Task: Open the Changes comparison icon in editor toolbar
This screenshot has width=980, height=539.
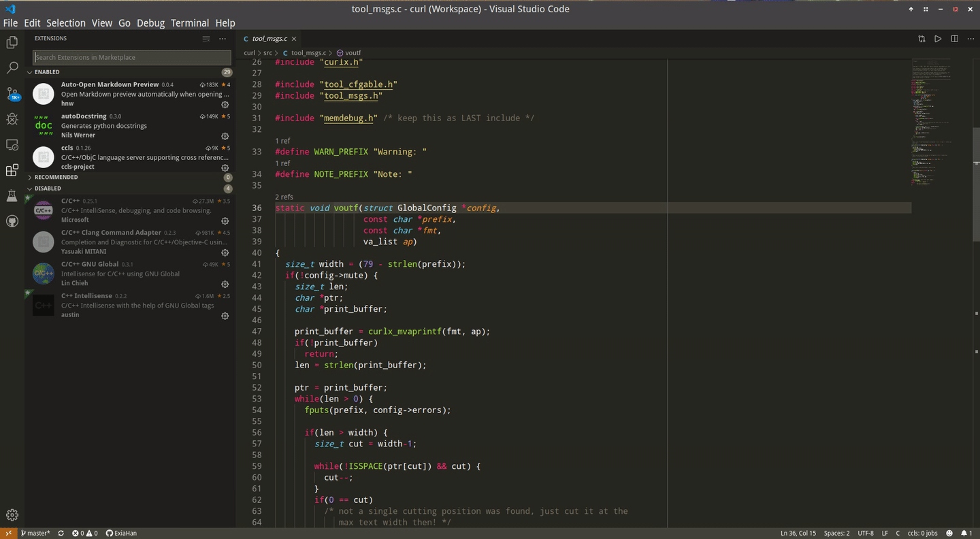Action: point(922,39)
